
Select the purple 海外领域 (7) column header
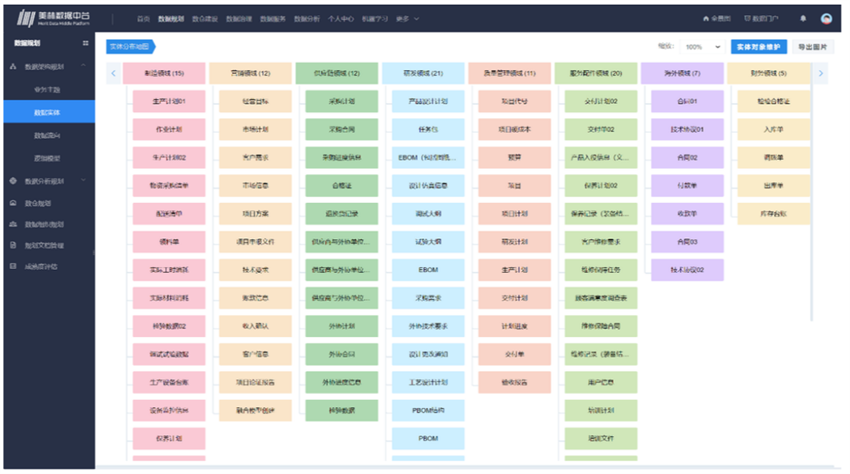tap(682, 73)
